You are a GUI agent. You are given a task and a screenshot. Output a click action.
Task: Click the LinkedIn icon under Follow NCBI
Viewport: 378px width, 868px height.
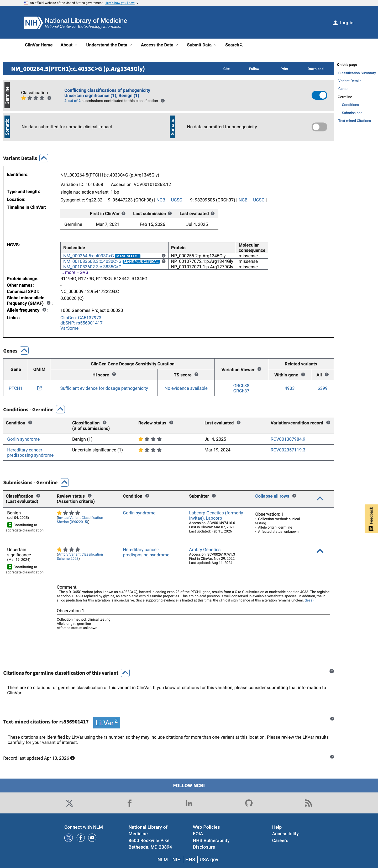click(x=189, y=803)
